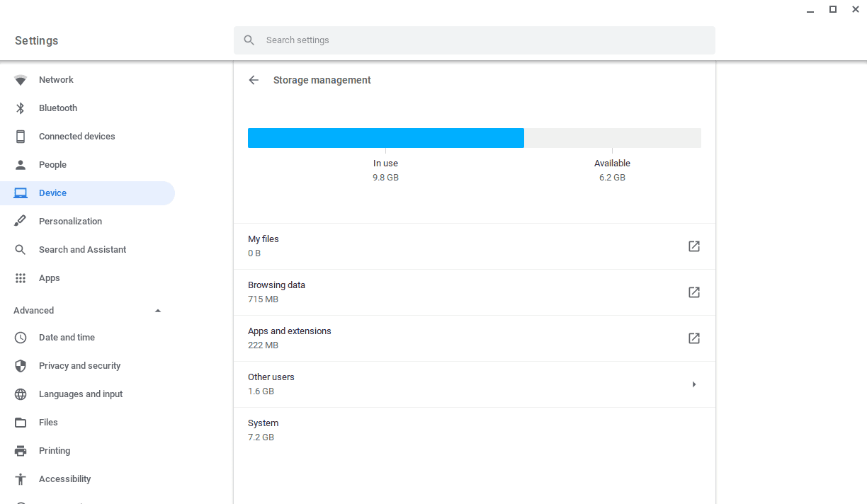
Task: Open the Browsing data 715 MB row
Action: click(474, 292)
